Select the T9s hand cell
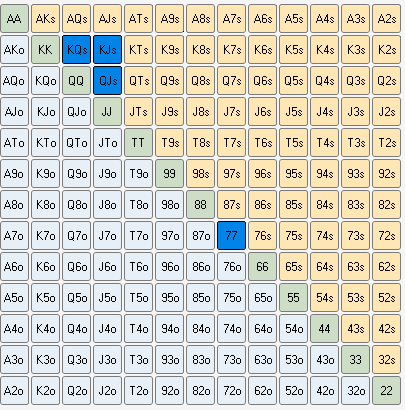Screen dimensions: 405x410 click(x=169, y=143)
